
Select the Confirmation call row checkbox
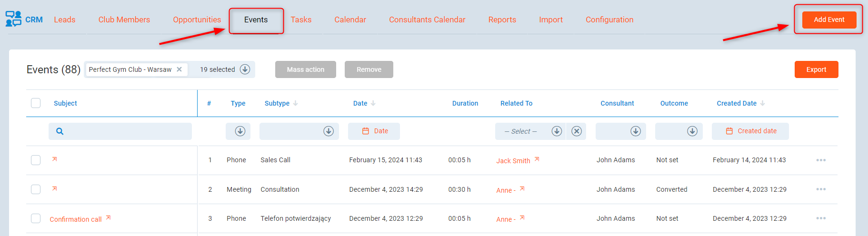[x=36, y=218]
